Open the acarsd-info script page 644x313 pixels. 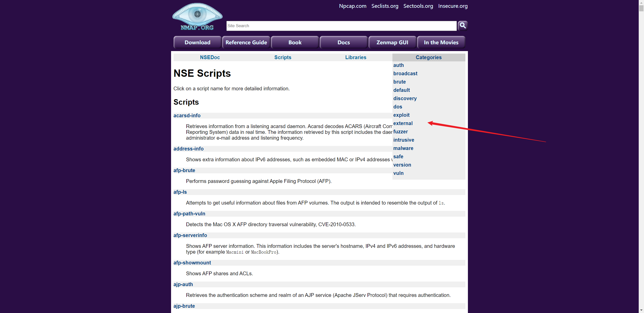pos(187,115)
